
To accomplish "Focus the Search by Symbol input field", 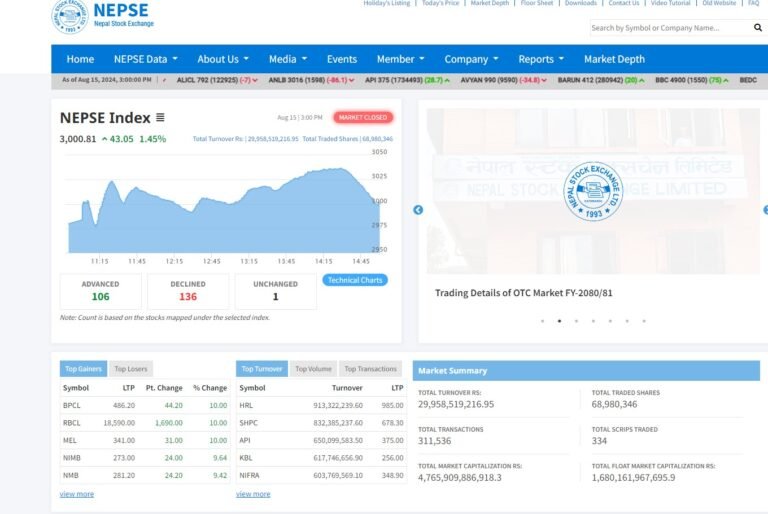I will coord(671,28).
